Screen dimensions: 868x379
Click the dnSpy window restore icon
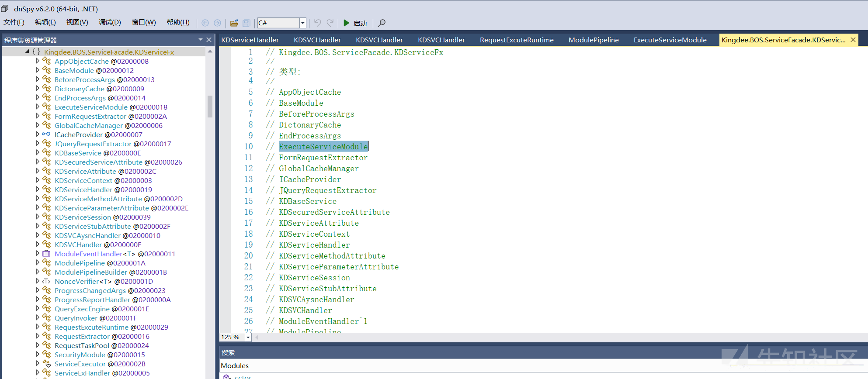(x=5, y=8)
